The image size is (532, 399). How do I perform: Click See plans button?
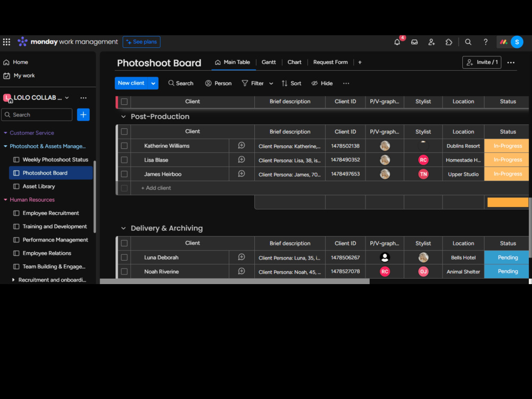[142, 42]
